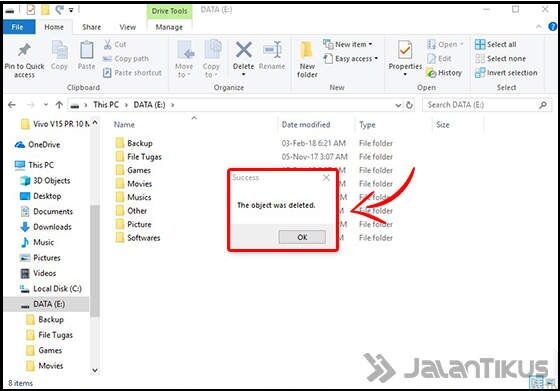The image size is (560, 391).
Task: Sort by the Type column header
Action: click(x=367, y=125)
